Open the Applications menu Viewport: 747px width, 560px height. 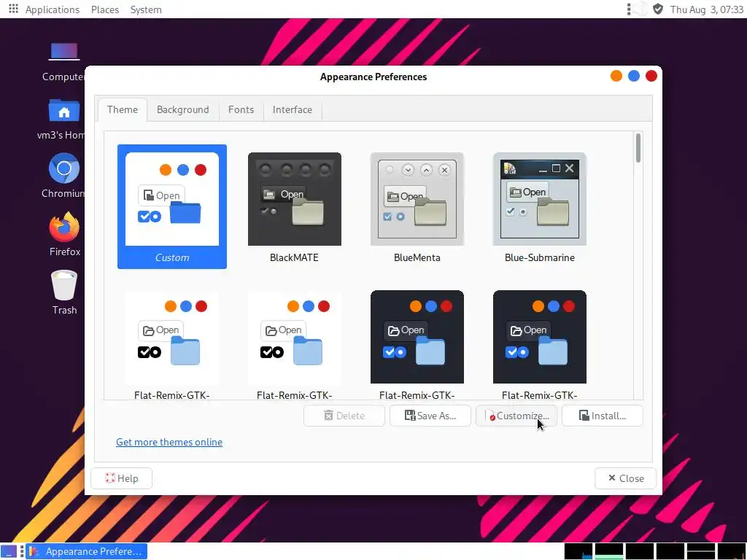click(x=53, y=9)
